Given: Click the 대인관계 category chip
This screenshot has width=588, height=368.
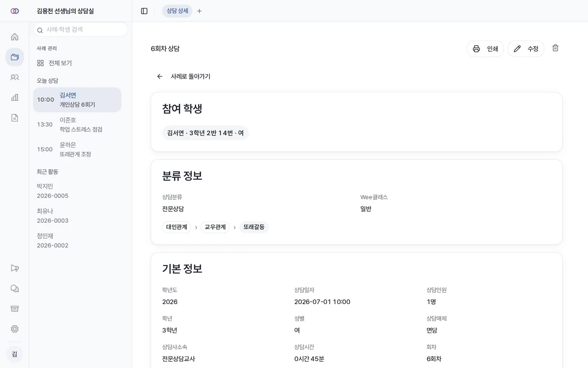Looking at the screenshot, I should pos(176,227).
